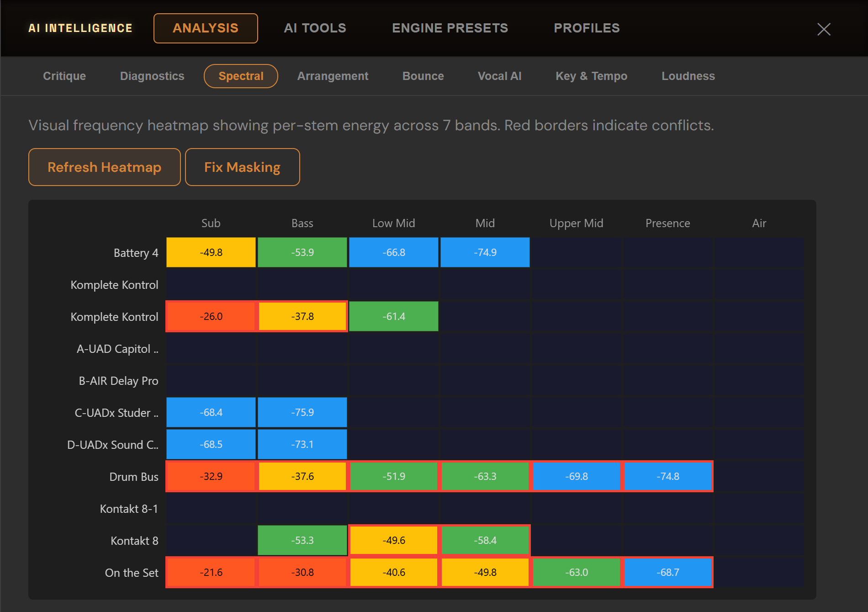Click Battery 4 Bass cell -53.9
The image size is (868, 612).
(302, 252)
